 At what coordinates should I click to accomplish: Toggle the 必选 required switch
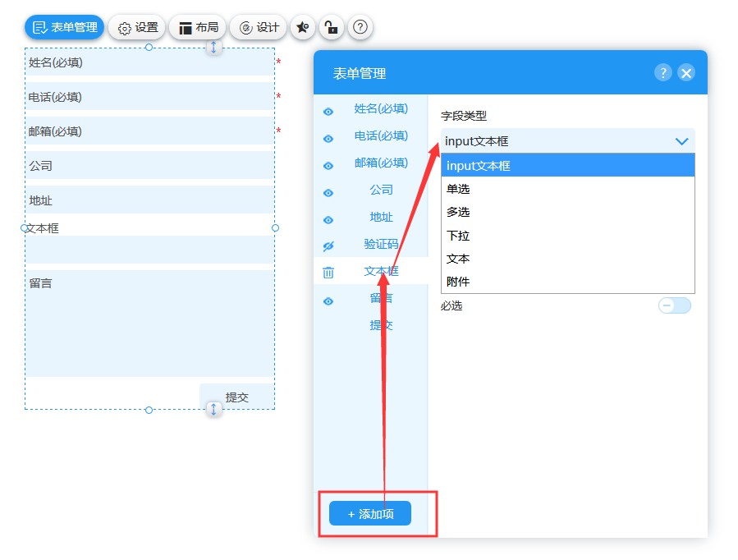[674, 305]
